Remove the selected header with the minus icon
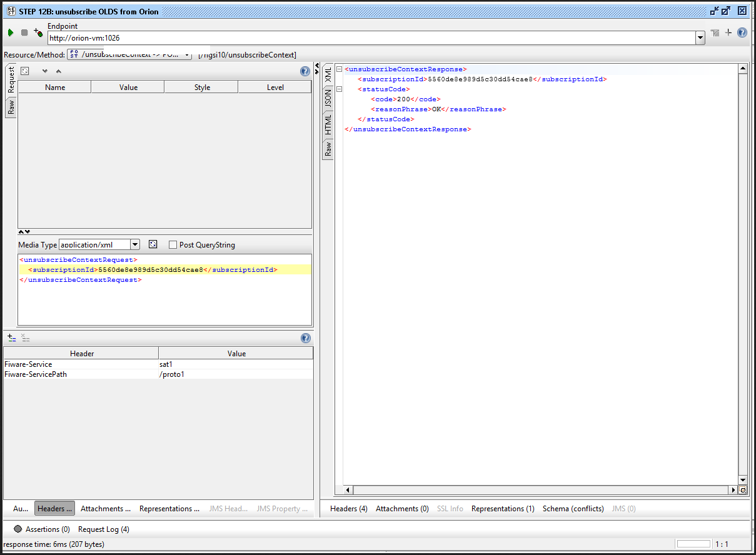756x555 pixels. (26, 337)
